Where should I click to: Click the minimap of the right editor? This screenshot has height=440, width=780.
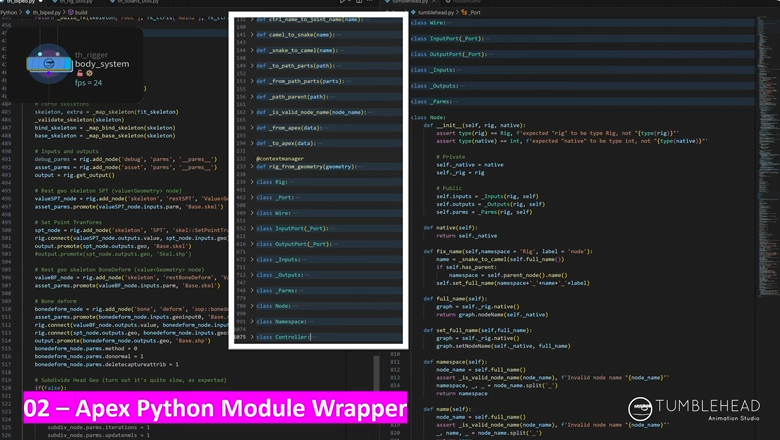click(x=768, y=157)
